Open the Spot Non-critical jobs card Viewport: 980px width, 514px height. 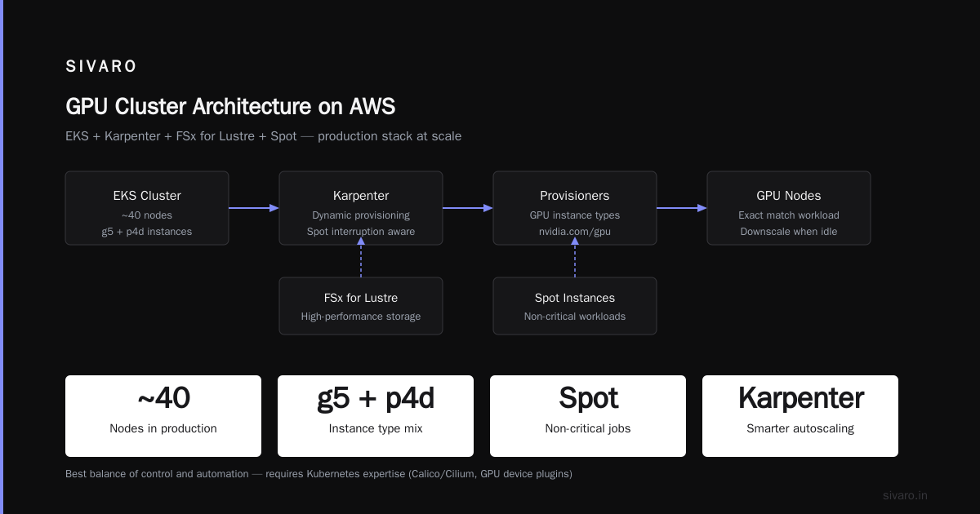[588, 416]
